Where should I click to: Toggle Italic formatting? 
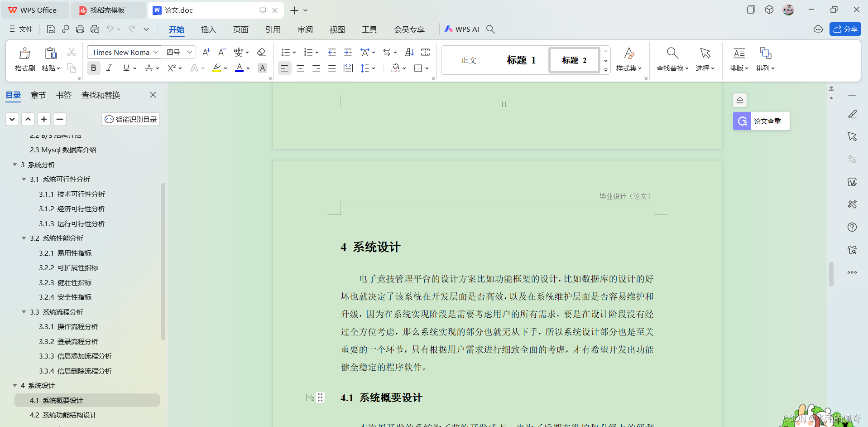(109, 68)
